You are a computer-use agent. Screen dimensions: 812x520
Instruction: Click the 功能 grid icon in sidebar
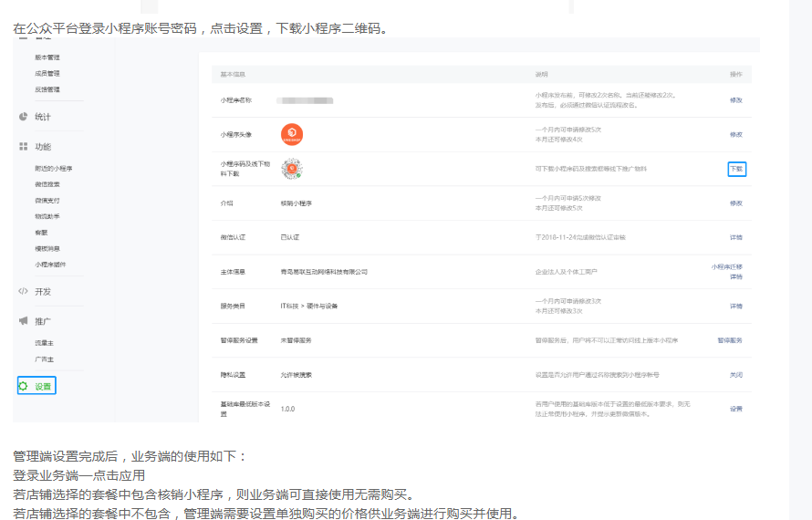[23, 146]
